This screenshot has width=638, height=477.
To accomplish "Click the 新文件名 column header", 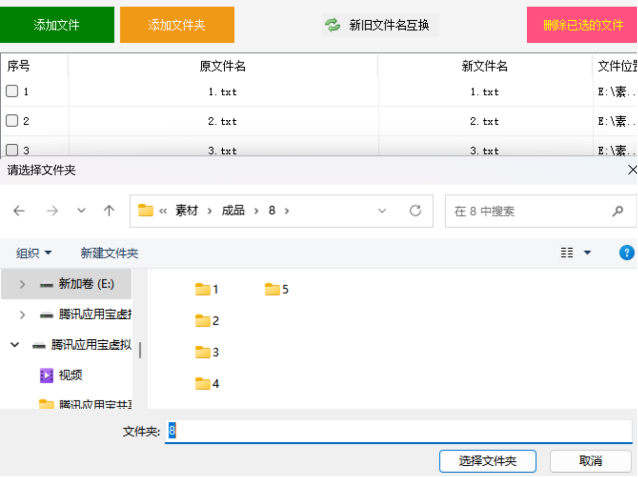I will [485, 66].
